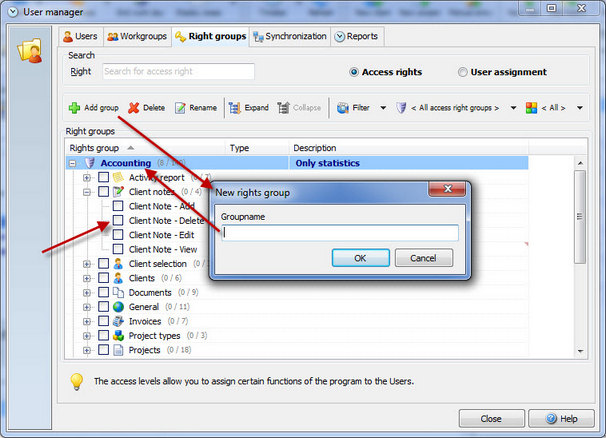Click the Rename pencil icon
606x438 pixels.
180,108
